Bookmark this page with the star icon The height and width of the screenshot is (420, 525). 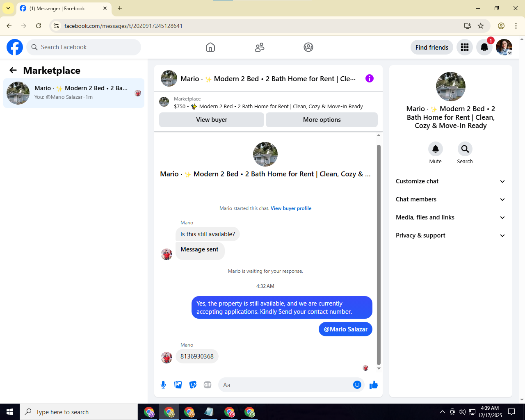point(481,26)
